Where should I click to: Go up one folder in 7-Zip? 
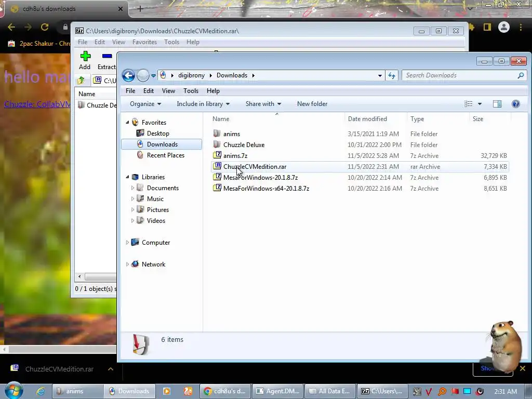tap(81, 81)
